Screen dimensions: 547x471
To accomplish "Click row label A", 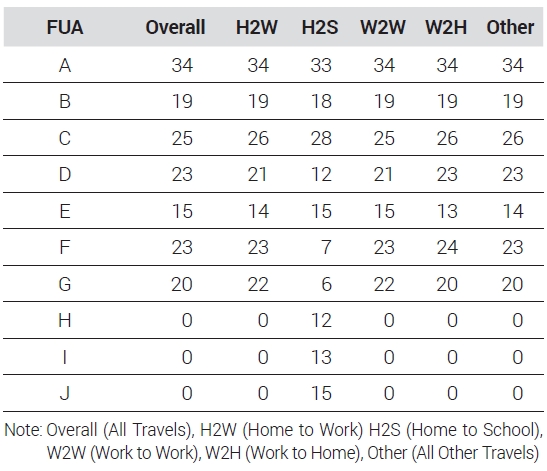I will click(x=65, y=65).
